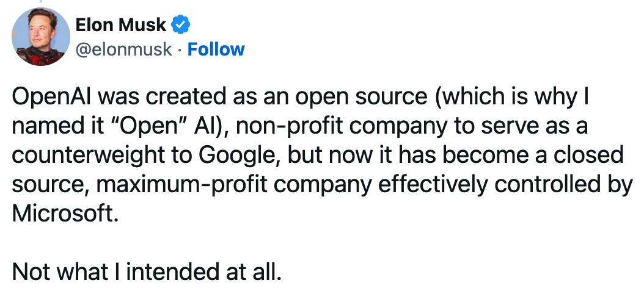Follow the account via the Follow link

216,49
